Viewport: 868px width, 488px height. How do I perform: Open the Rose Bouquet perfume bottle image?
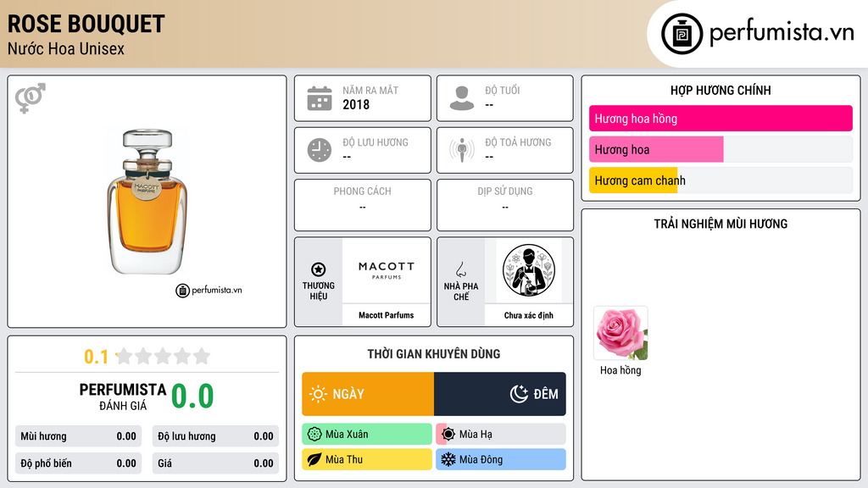click(147, 202)
